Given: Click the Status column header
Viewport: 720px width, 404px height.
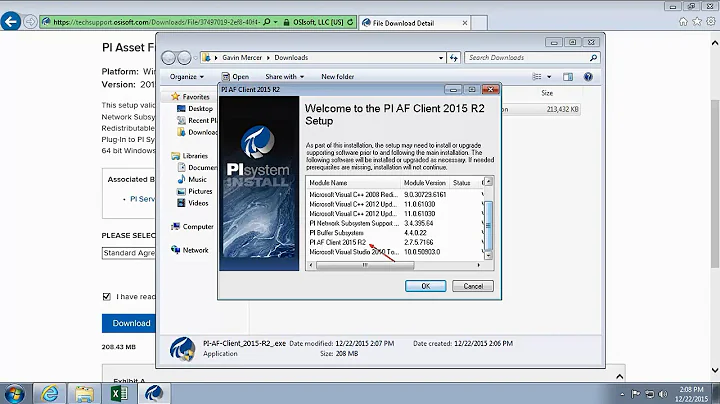Looking at the screenshot, I should (465, 183).
